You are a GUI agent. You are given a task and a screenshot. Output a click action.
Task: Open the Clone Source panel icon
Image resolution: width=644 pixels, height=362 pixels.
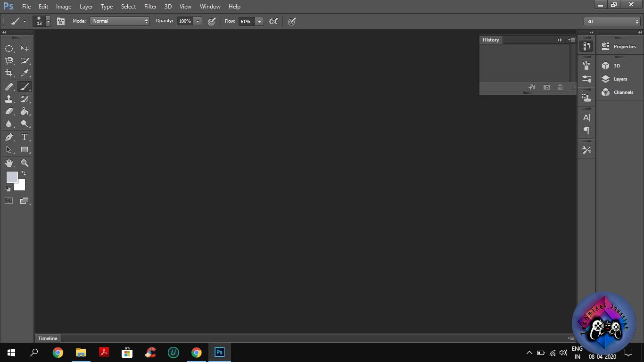click(586, 98)
